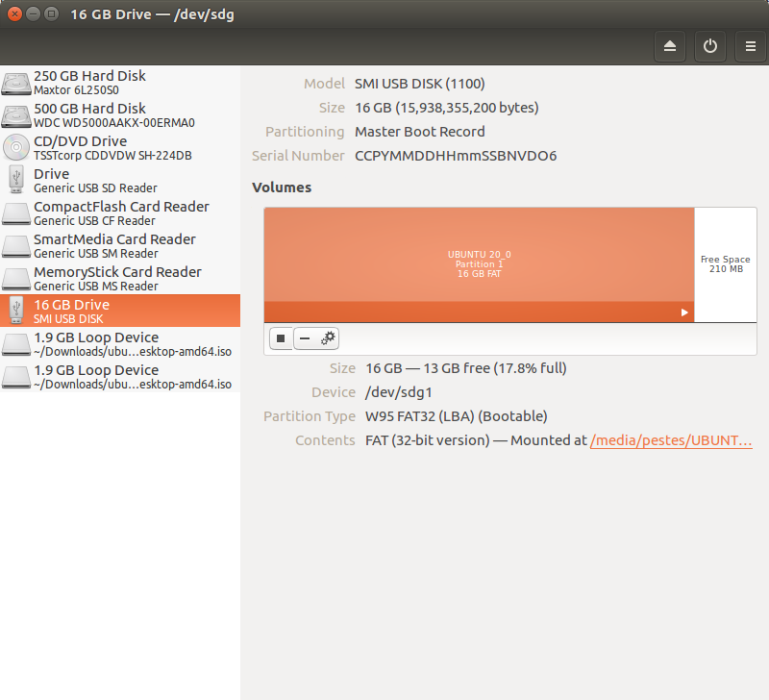Click W95 FAT32 (LBA) (Bootable) text
Screen dimensions: 769x700
click(456, 416)
